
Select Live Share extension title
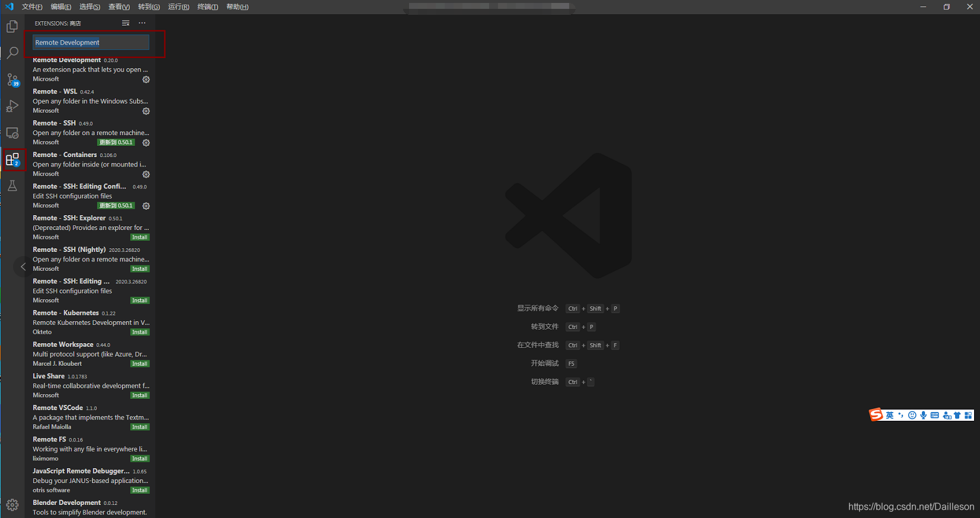[x=49, y=376]
